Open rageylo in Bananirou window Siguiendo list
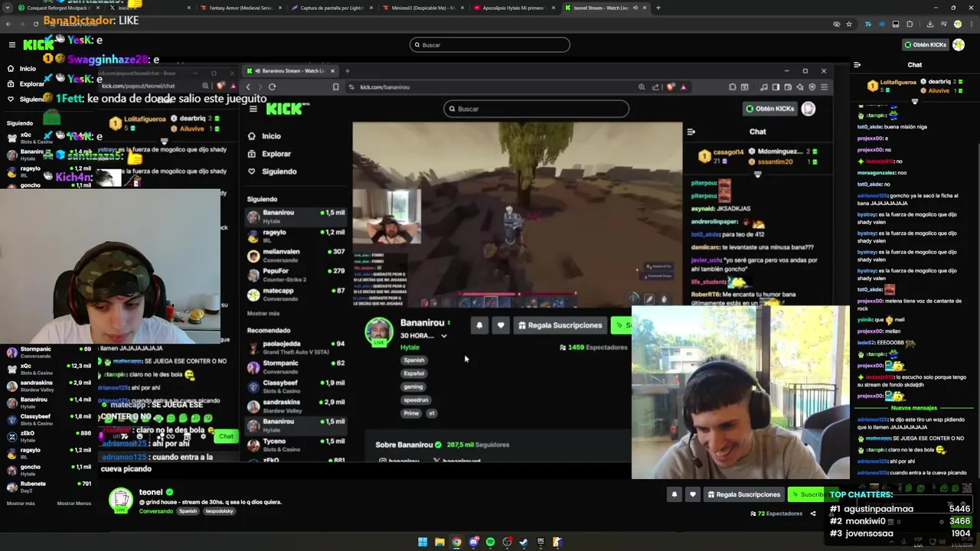This screenshot has width=980, height=551. pos(296,236)
